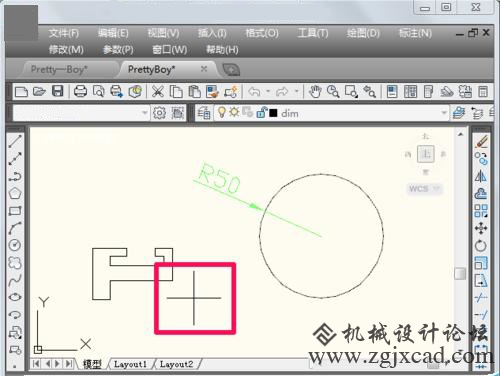Viewport: 501px width, 377px height.
Task: Select the Move modify tool
Action: [481, 228]
